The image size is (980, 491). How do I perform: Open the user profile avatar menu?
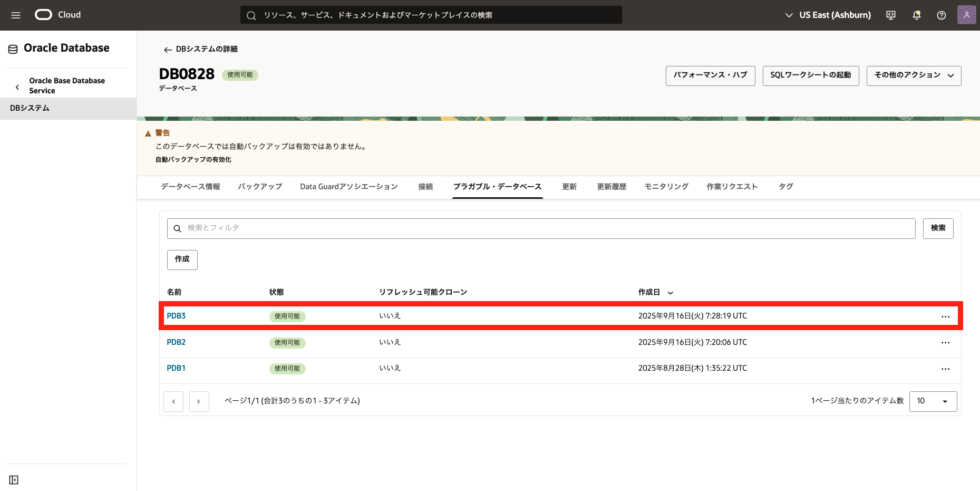point(966,15)
